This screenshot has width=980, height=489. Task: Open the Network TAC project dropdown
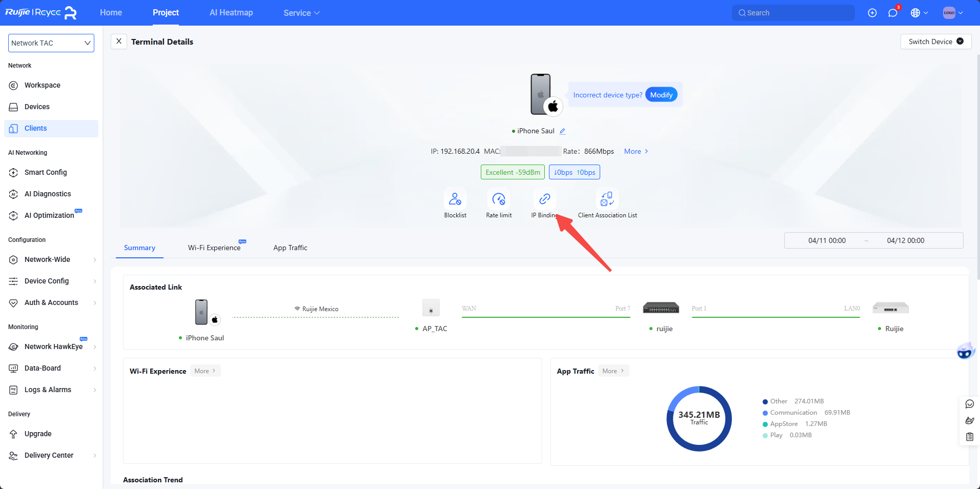pos(51,43)
